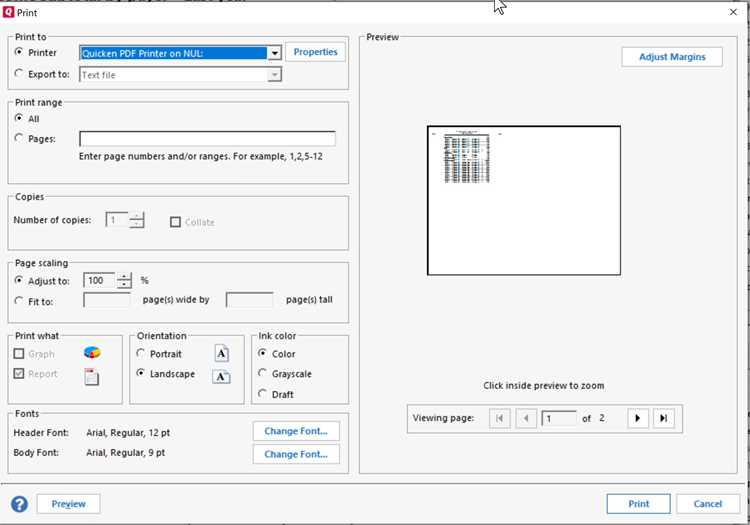
Task: Select the Adjust to scaling option
Action: pos(19,280)
